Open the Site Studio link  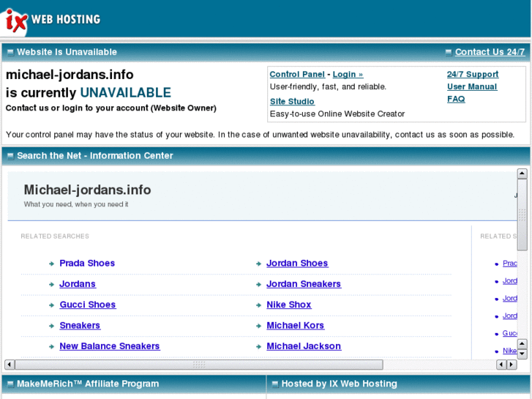[x=292, y=102]
